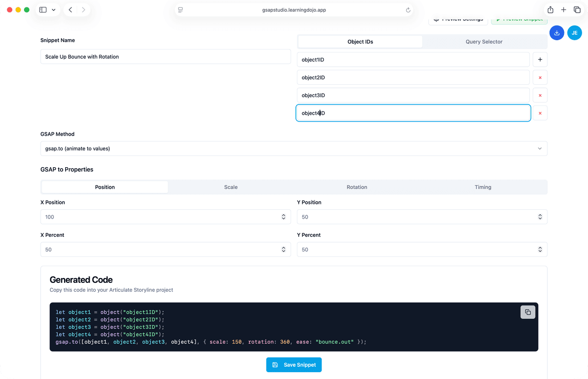Click into the Snippet Name field

coord(165,57)
